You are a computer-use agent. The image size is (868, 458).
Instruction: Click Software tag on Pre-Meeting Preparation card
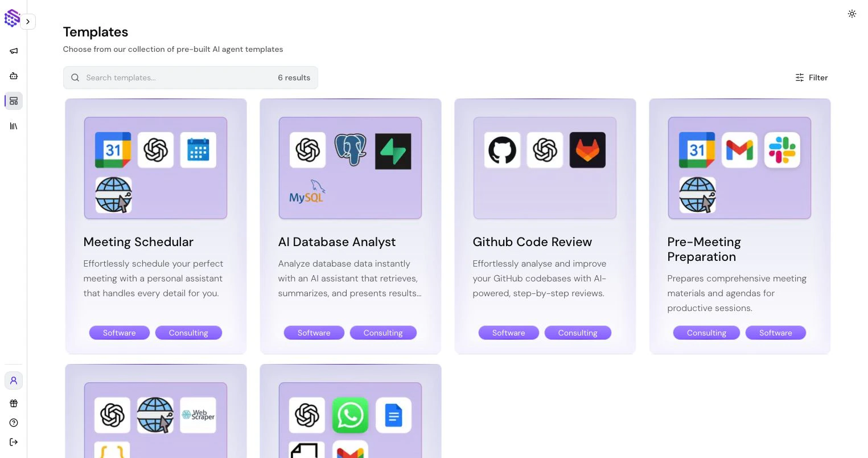point(776,333)
